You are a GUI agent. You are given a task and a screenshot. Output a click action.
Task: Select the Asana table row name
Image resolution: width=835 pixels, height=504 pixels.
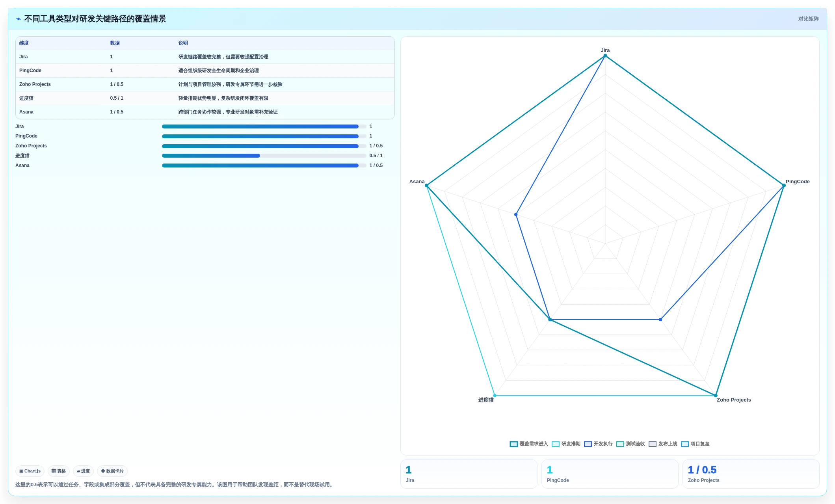[26, 112]
